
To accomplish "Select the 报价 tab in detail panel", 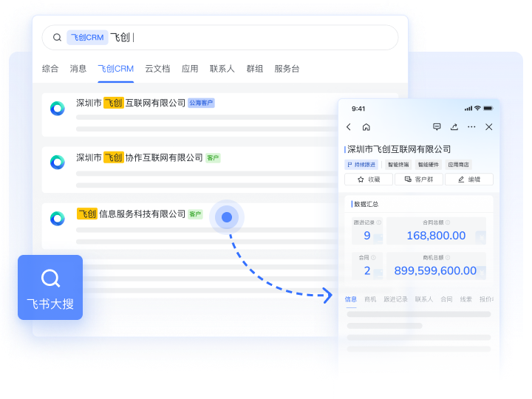I will (486, 299).
